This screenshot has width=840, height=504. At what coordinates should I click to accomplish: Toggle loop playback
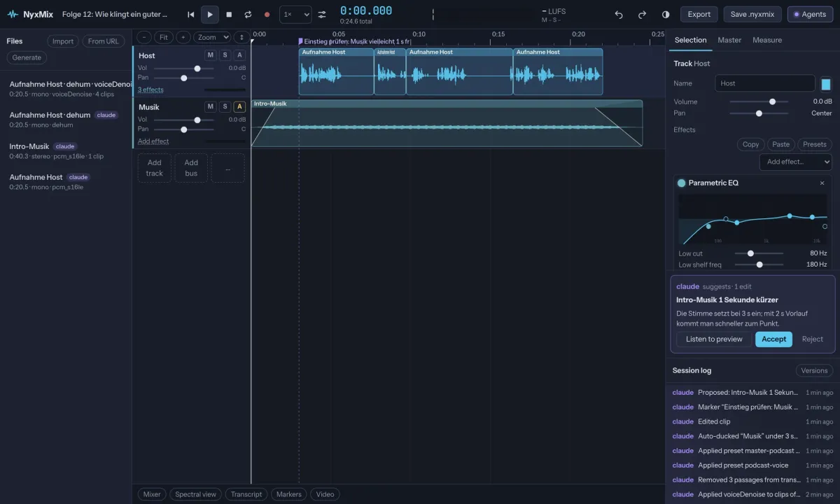coord(248,14)
